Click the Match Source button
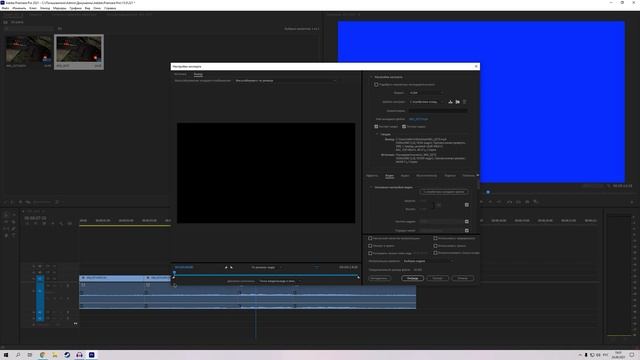 (x=444, y=192)
